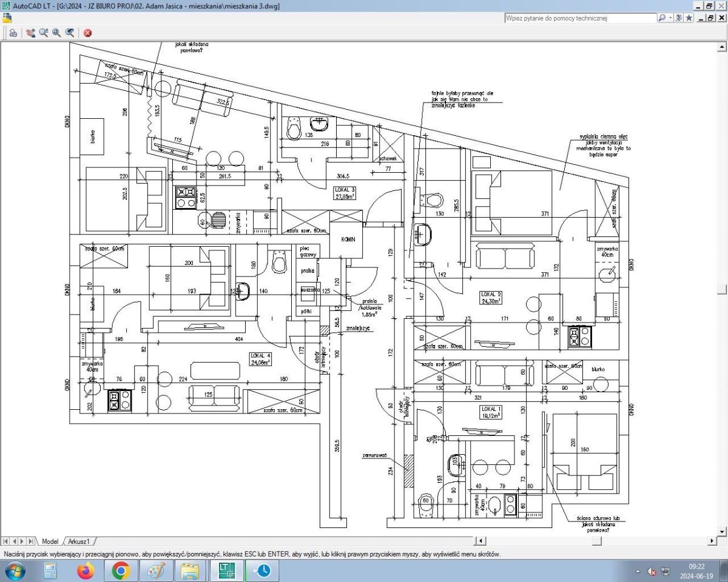This screenshot has height=582, width=728.
Task: Open the clock app taskbar icon
Action: tap(261, 570)
